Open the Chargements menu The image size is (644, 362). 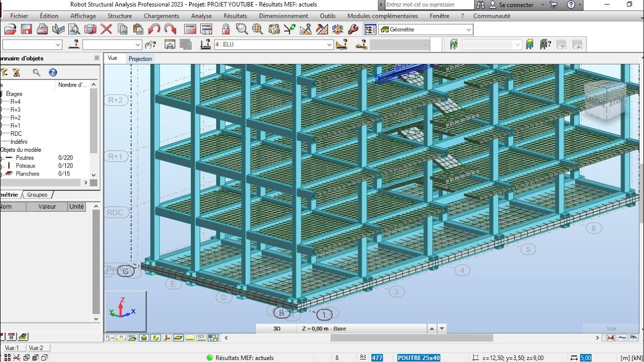pos(162,16)
